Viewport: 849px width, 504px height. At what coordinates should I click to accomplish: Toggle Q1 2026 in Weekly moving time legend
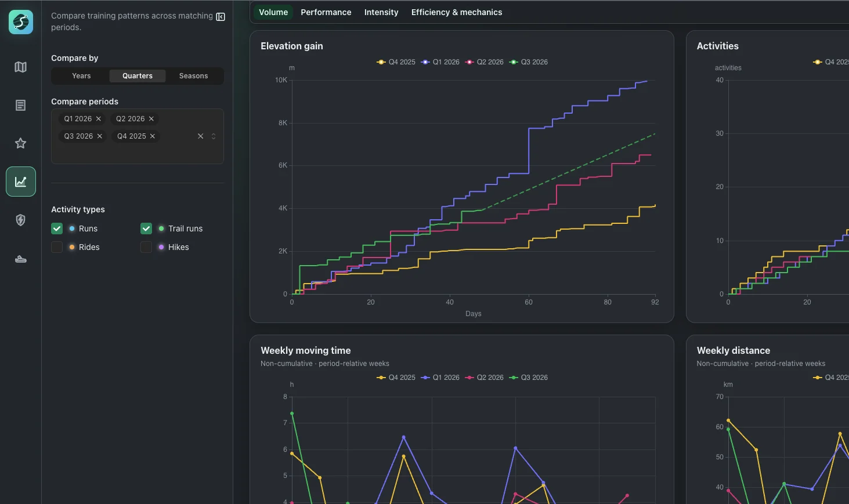click(x=440, y=378)
